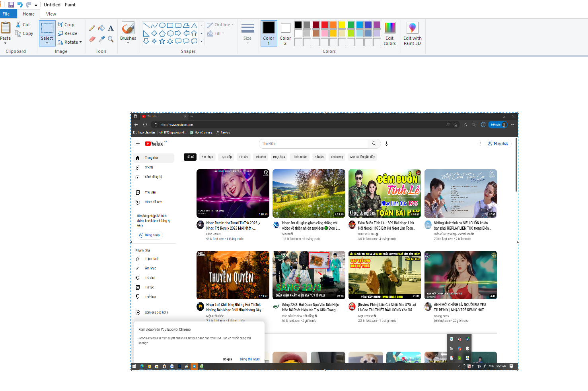Click Edit with Paint 3D
This screenshot has height=391, width=588.
click(412, 33)
